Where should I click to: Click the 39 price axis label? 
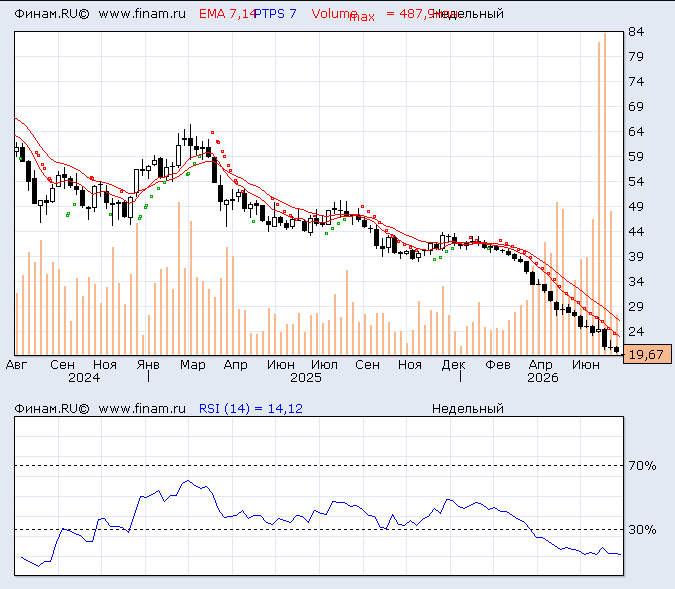click(636, 256)
